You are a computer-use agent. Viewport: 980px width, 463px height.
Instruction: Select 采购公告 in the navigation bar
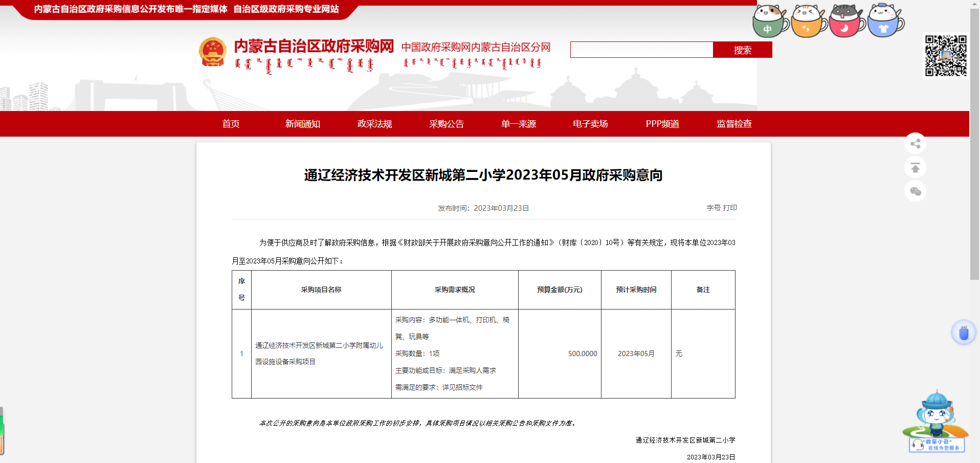pyautogui.click(x=447, y=124)
